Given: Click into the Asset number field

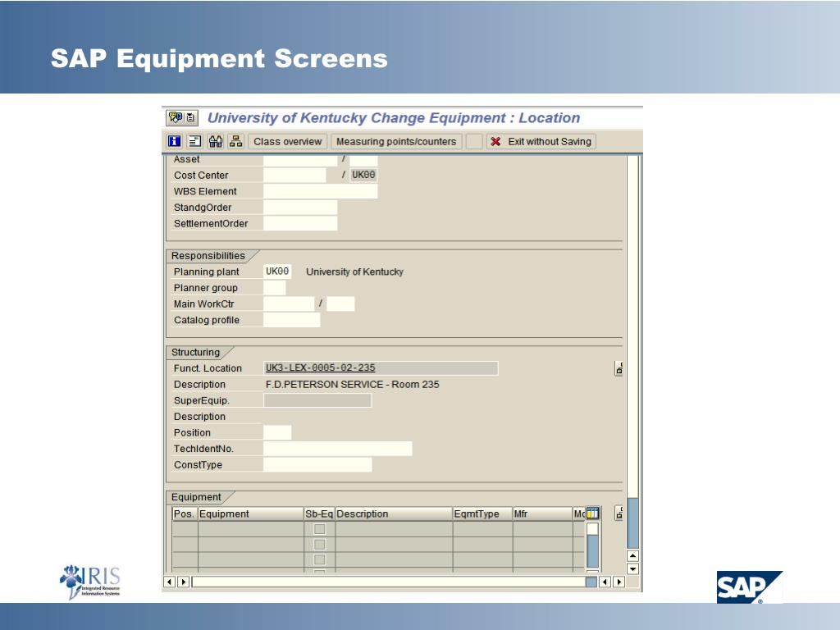Looking at the screenshot, I should point(300,160).
